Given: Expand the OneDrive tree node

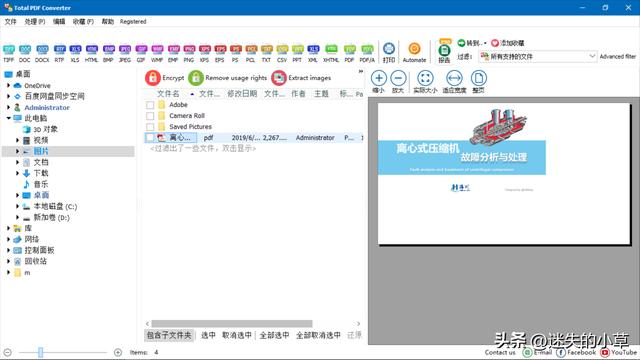Looking at the screenshot, I should coord(9,85).
